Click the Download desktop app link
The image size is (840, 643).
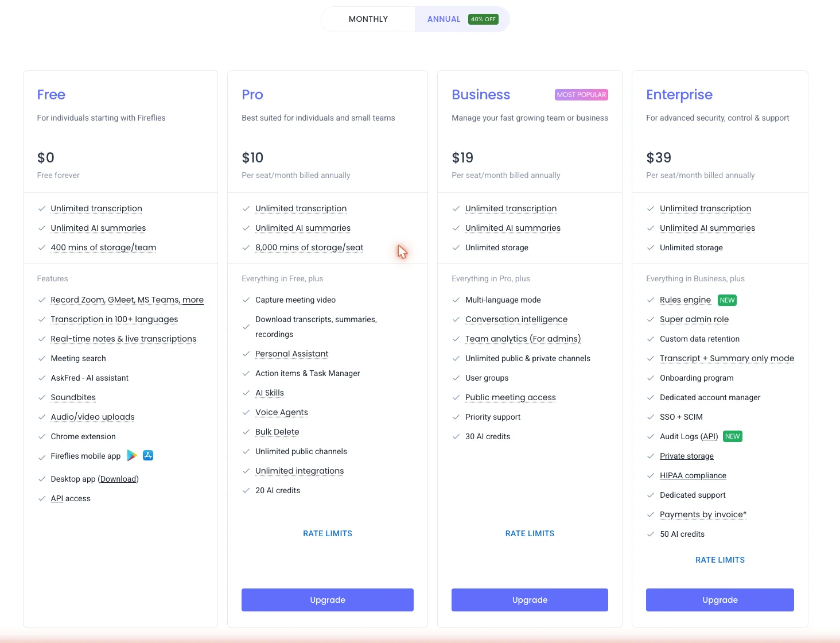tap(118, 479)
